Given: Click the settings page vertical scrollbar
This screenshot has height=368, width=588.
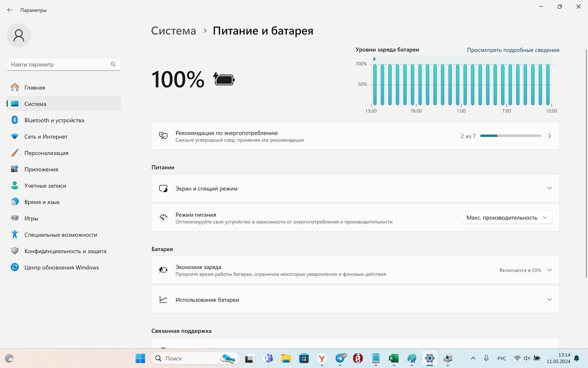Looking at the screenshot, I should [586, 164].
